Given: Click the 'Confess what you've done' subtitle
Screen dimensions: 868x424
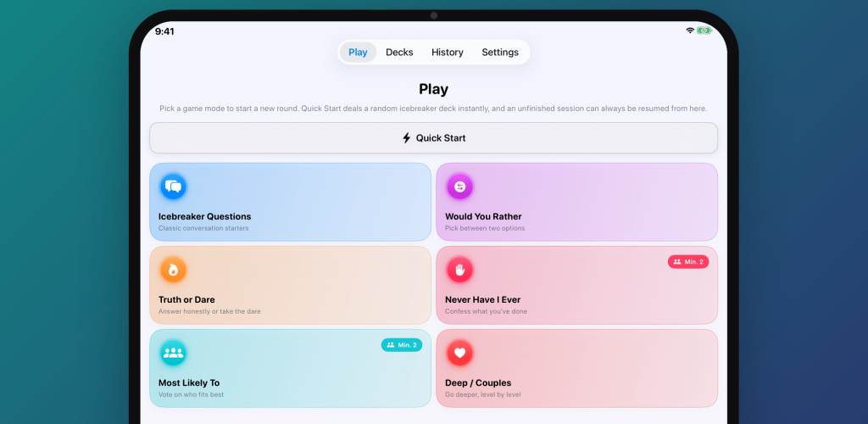Looking at the screenshot, I should click(486, 311).
